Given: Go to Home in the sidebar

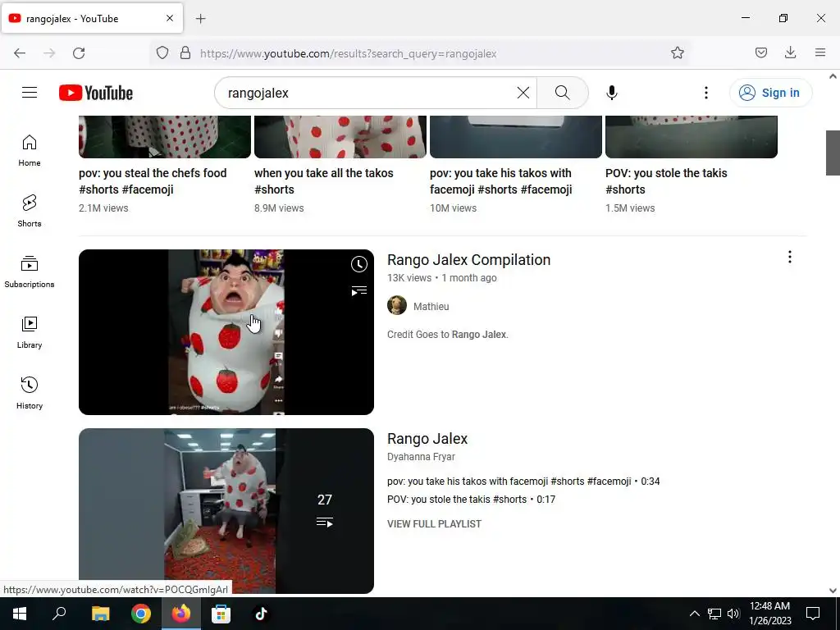Looking at the screenshot, I should pyautogui.click(x=30, y=151).
